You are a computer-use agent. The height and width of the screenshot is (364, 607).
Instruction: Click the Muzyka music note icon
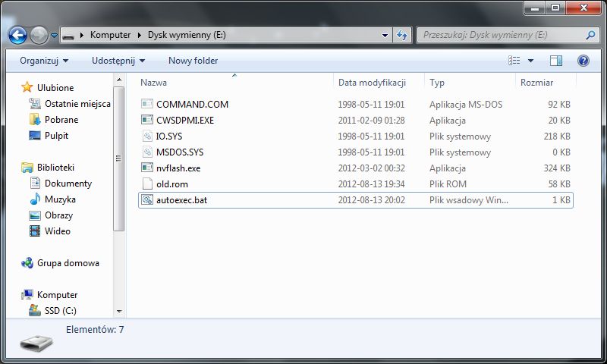coord(35,199)
